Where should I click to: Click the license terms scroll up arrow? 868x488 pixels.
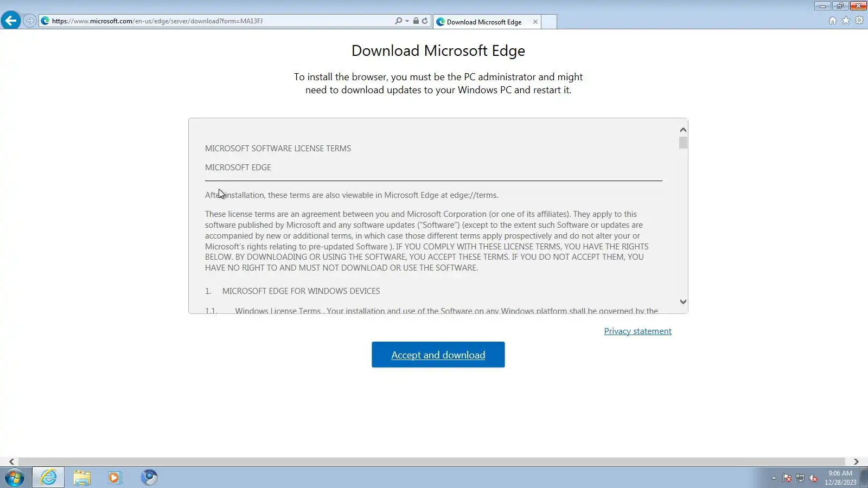click(683, 130)
